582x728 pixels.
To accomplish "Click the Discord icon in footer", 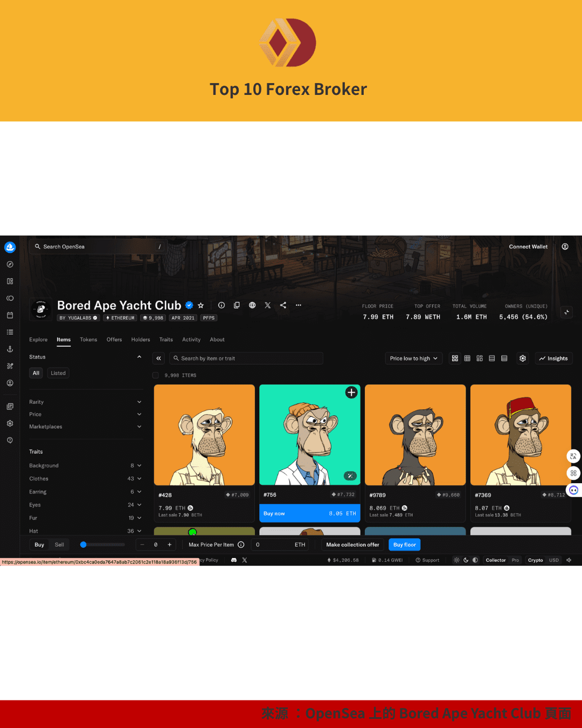I will pos(234,560).
